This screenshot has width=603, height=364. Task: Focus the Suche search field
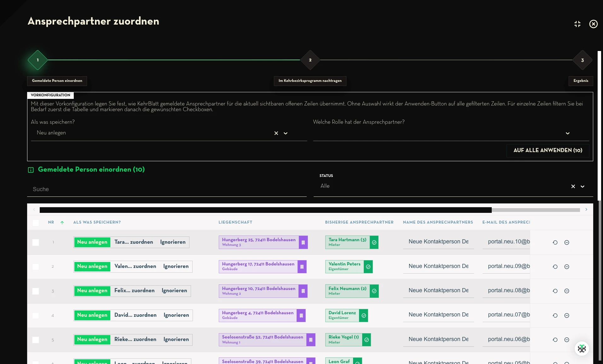pos(167,189)
